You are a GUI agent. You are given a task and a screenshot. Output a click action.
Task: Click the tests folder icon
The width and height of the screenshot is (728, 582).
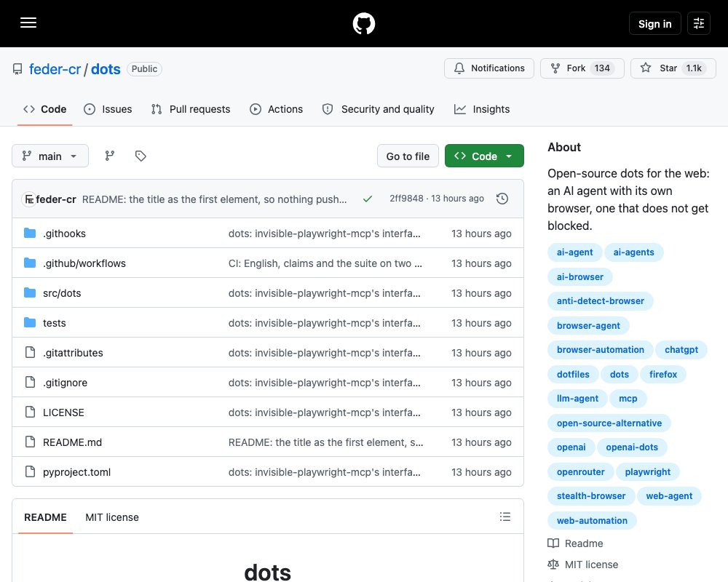tap(30, 322)
